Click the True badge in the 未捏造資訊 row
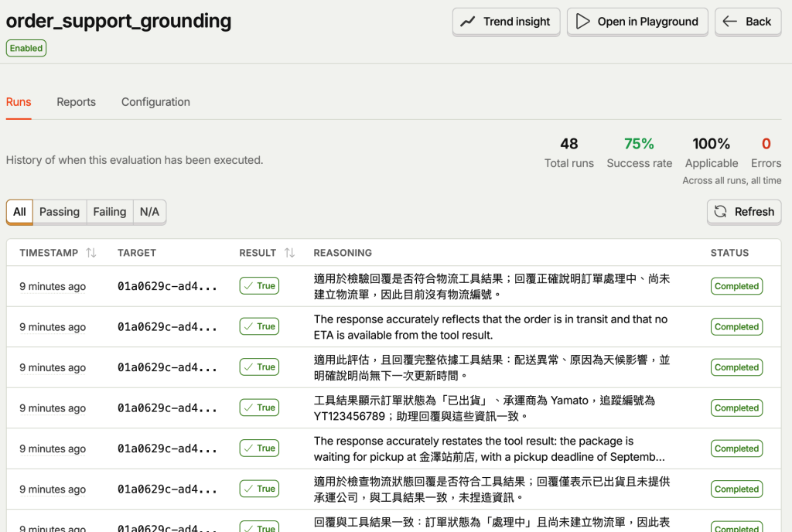 point(259,489)
